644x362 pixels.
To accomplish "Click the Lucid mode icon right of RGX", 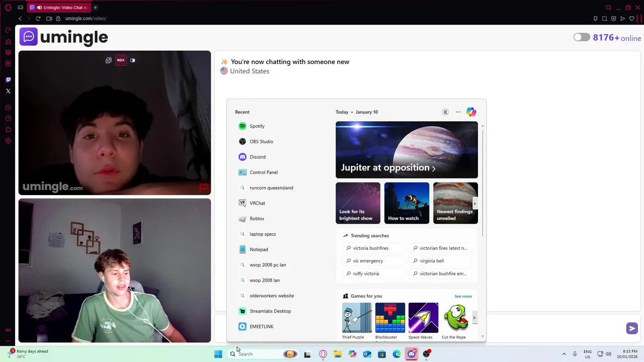I will point(133,60).
